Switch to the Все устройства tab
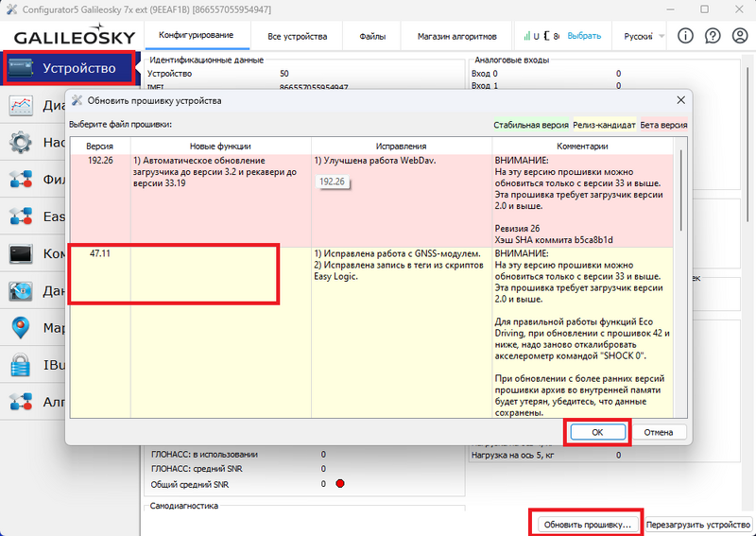 click(x=297, y=36)
